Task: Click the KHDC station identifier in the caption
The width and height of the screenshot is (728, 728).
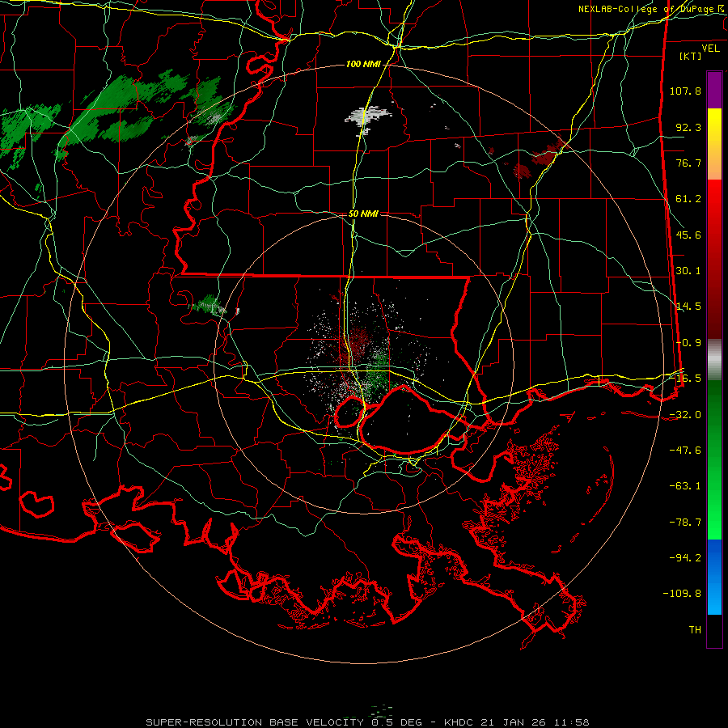Action: point(458,722)
